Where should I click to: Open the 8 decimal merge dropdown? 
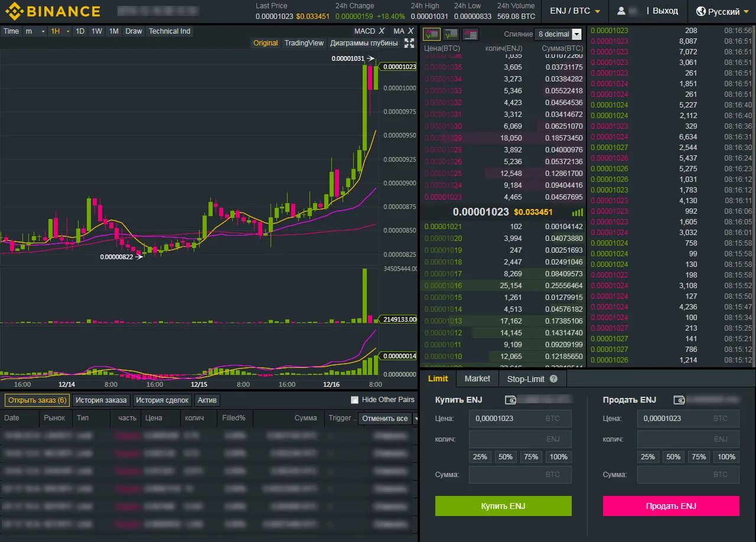tap(558, 34)
